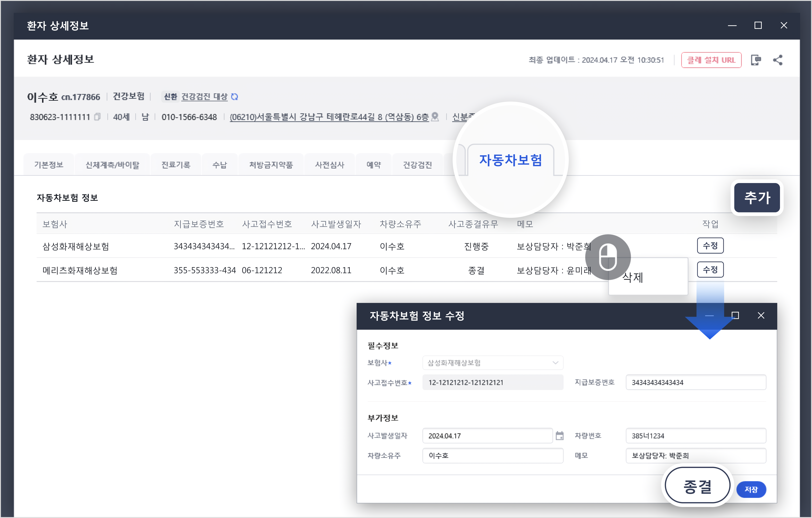Copy the resident number with copy icon
Viewport: 812px width, 518px height.
tap(97, 117)
